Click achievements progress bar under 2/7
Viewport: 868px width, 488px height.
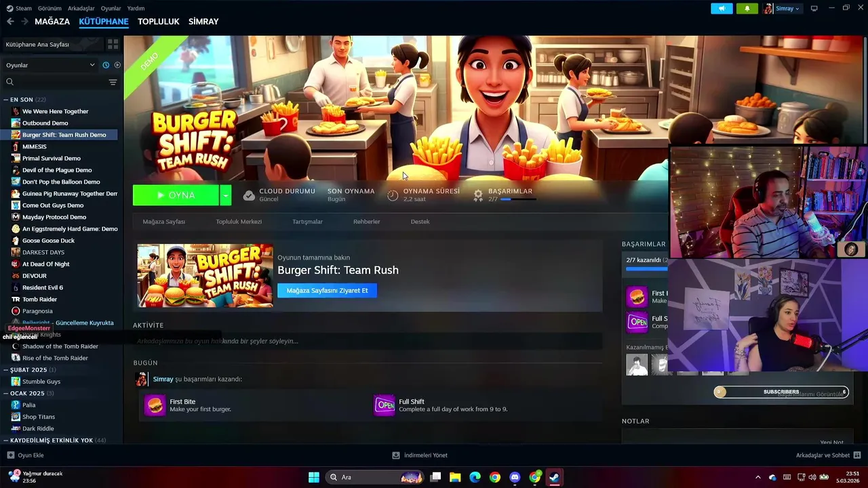coord(646,269)
